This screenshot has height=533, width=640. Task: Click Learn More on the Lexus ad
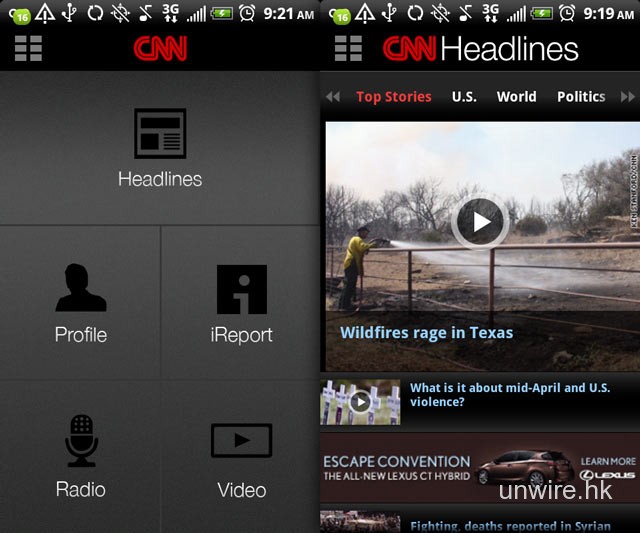(607, 462)
